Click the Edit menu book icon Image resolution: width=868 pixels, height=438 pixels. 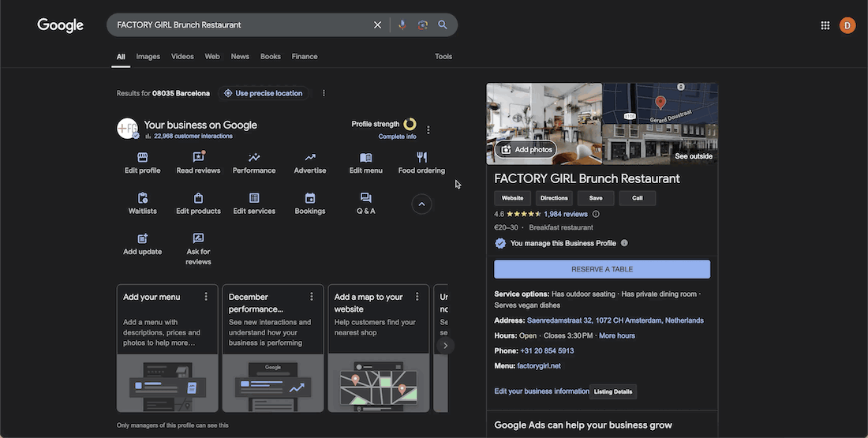pyautogui.click(x=365, y=158)
